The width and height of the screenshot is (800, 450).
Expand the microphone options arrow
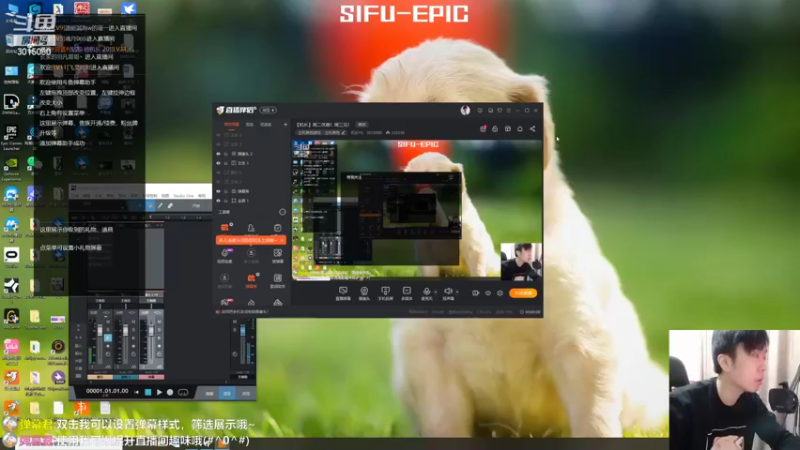435,292
